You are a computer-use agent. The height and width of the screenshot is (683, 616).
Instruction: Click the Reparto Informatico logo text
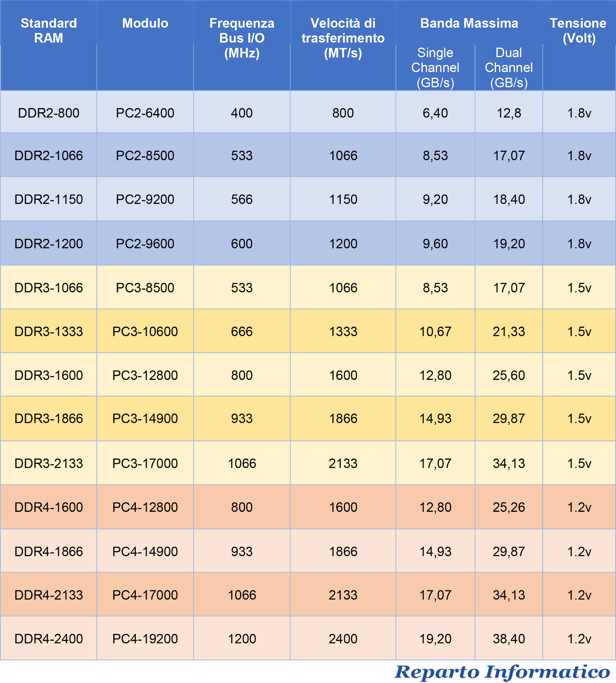502,672
